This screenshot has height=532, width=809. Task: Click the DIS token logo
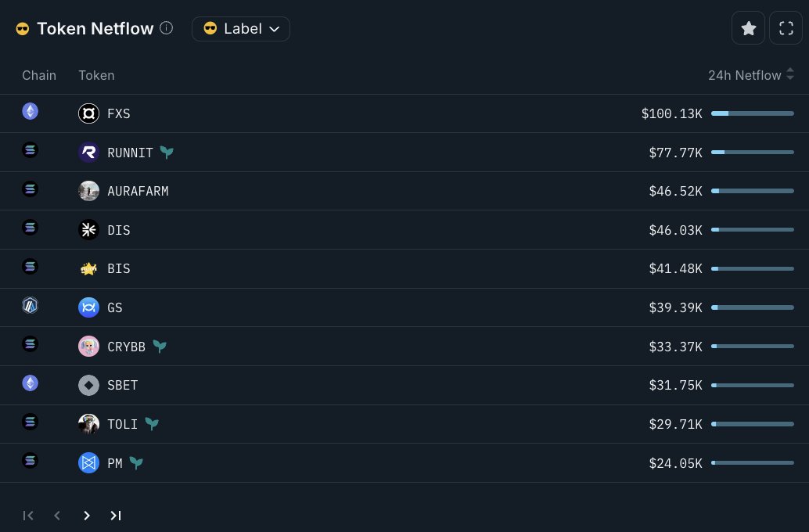coord(88,230)
